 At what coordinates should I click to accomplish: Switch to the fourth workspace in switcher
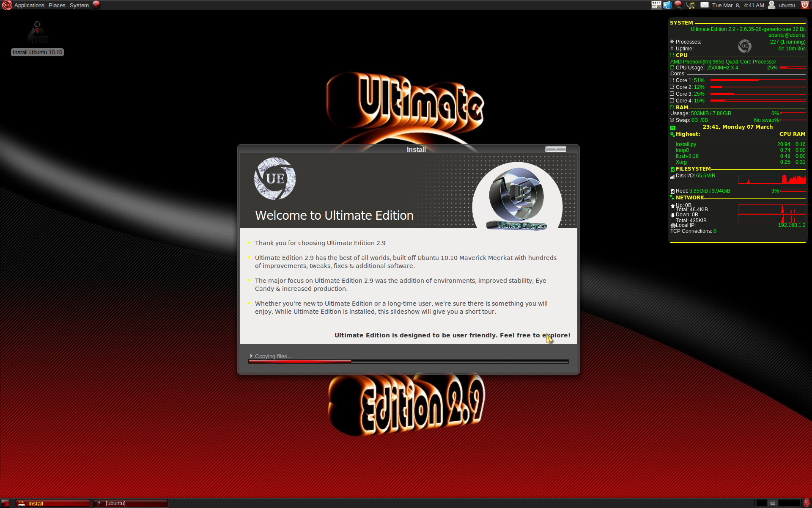(795, 503)
